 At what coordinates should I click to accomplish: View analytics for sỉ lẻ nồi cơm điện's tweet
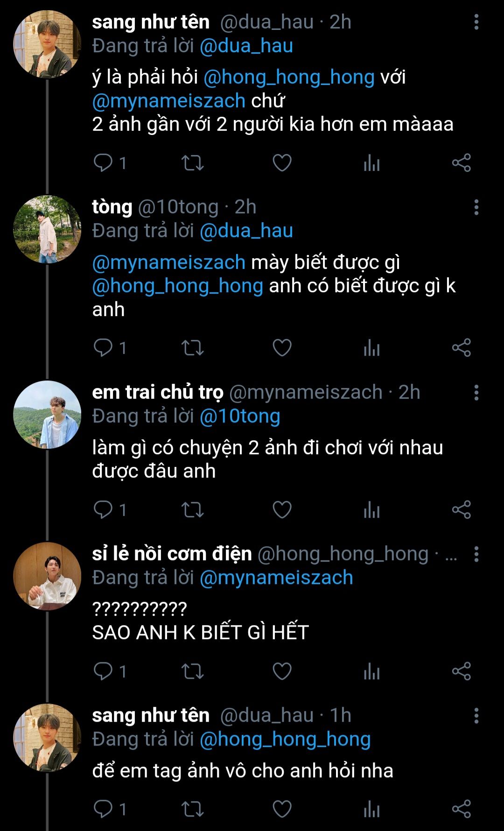(371, 671)
